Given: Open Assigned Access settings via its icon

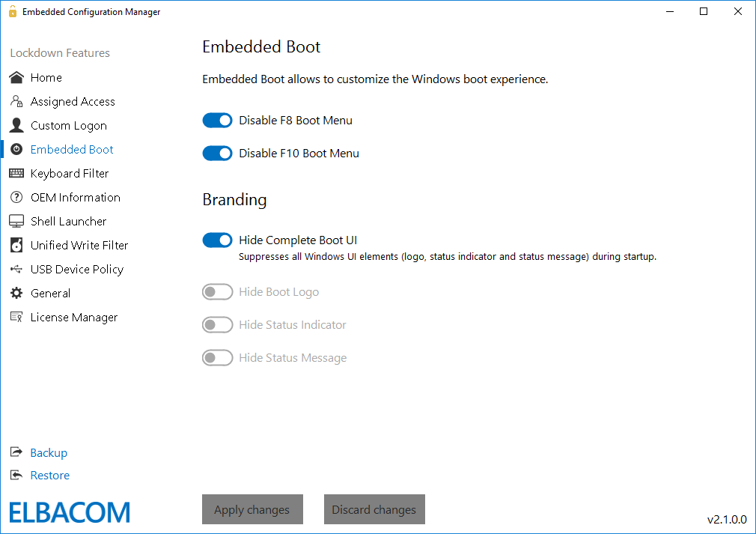Looking at the screenshot, I should click(16, 101).
